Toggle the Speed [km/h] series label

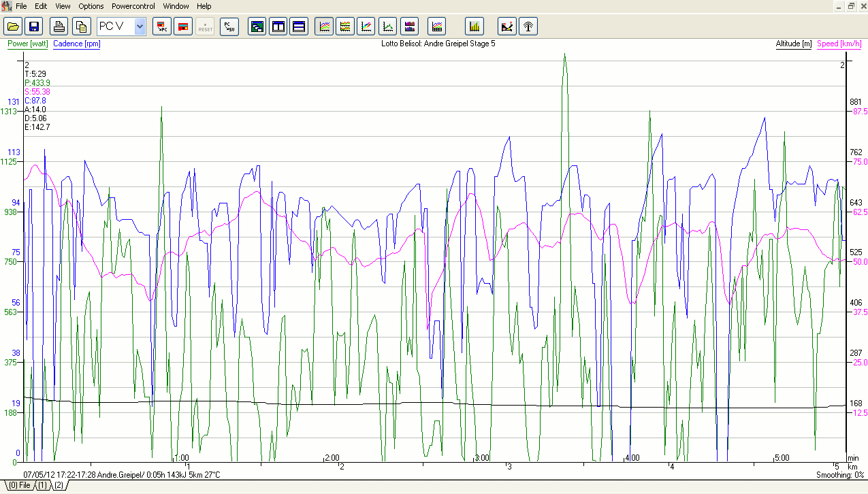click(838, 44)
